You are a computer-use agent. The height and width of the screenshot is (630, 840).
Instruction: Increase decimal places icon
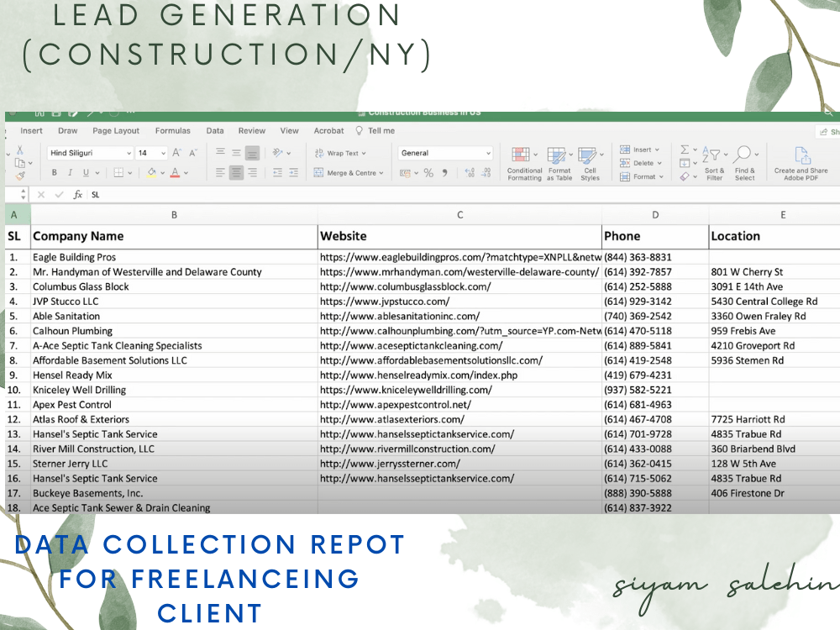[x=470, y=173]
